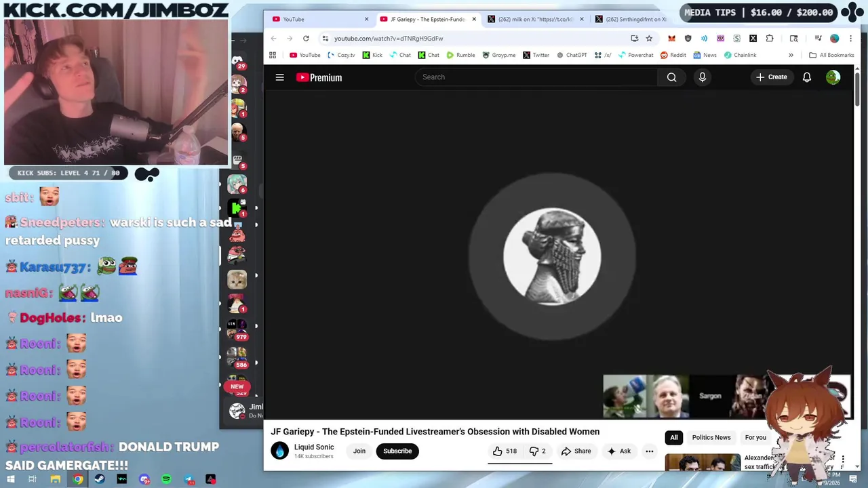Click the magnifier search button

click(x=671, y=77)
